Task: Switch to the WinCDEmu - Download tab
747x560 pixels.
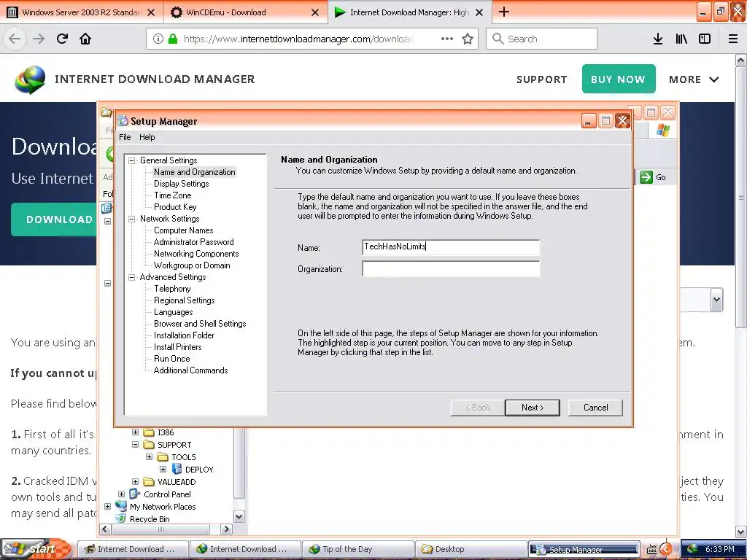Action: 245,12
